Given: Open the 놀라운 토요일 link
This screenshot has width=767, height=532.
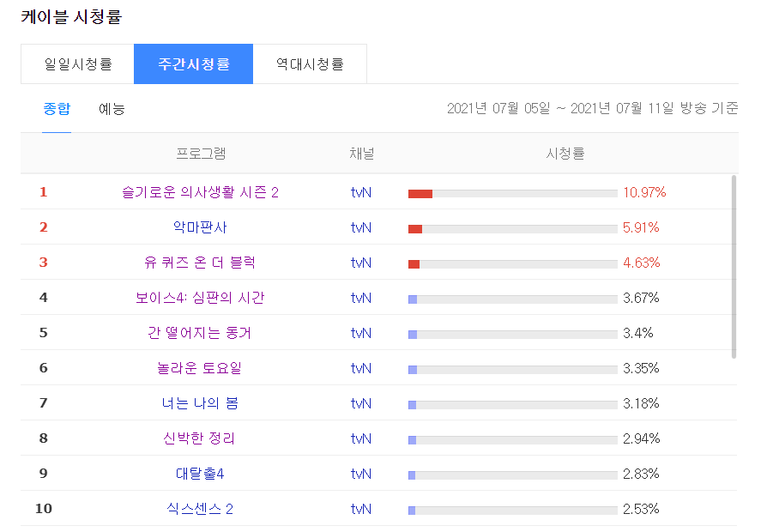Looking at the screenshot, I should (x=200, y=368).
